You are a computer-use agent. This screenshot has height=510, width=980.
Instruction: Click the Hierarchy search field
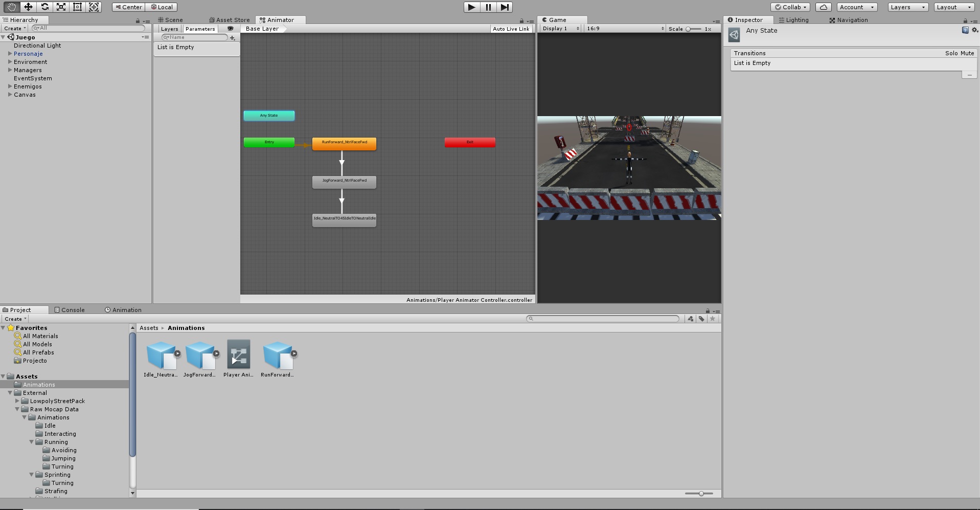pos(89,28)
